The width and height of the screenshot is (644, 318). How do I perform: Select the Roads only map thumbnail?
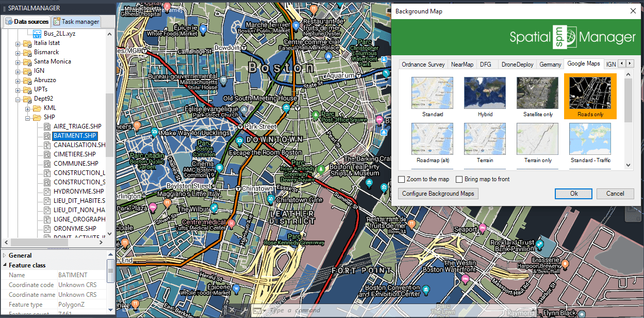coord(590,97)
